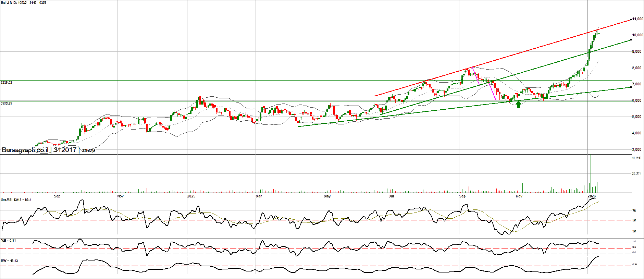The image size is (644, 279).
Task: Click the %B indicator label
Action: coord(9,241)
